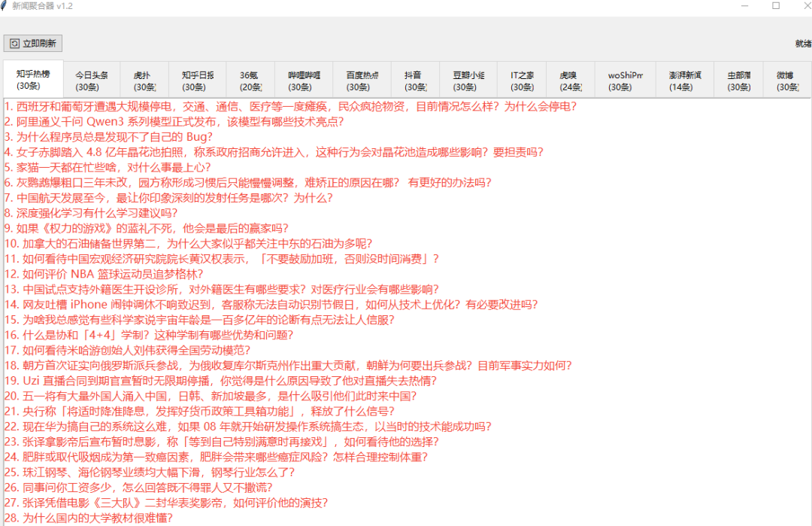This screenshot has width=812, height=526.
Task: Open item 28 为什么国内的大学教材很难懂
Action: [x=89, y=518]
